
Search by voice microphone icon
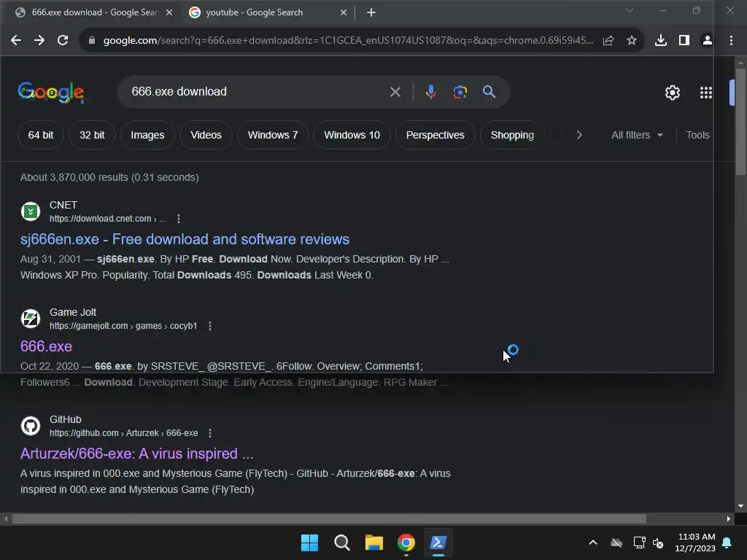pos(430,92)
